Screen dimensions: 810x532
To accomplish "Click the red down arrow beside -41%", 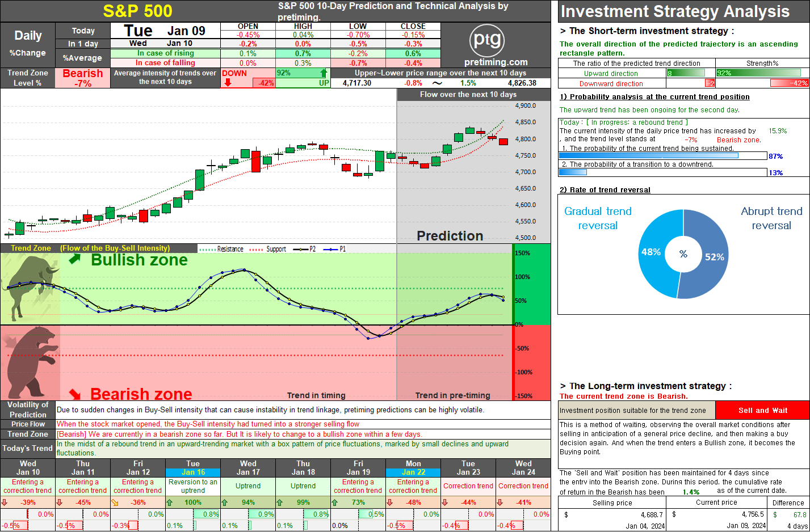I will 500,502.
